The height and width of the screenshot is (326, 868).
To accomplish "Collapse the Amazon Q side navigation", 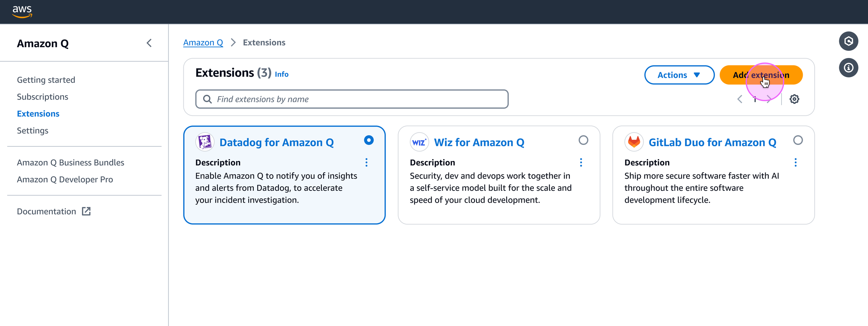I will 149,43.
